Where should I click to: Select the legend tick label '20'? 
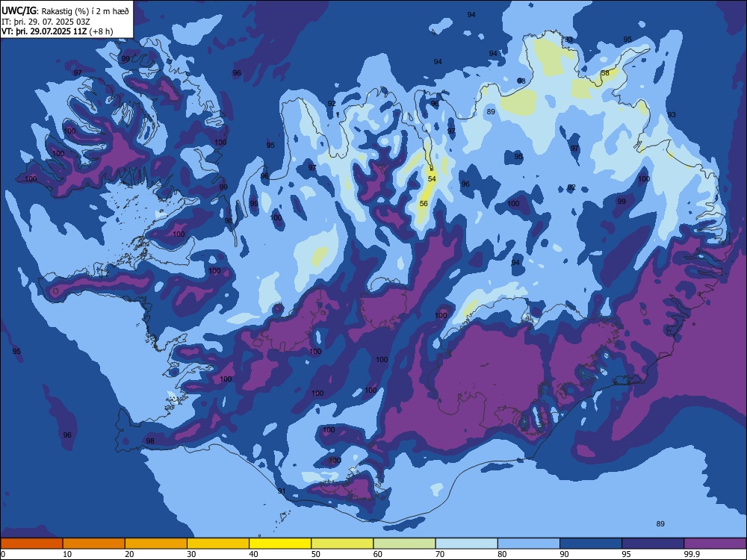coord(129,554)
